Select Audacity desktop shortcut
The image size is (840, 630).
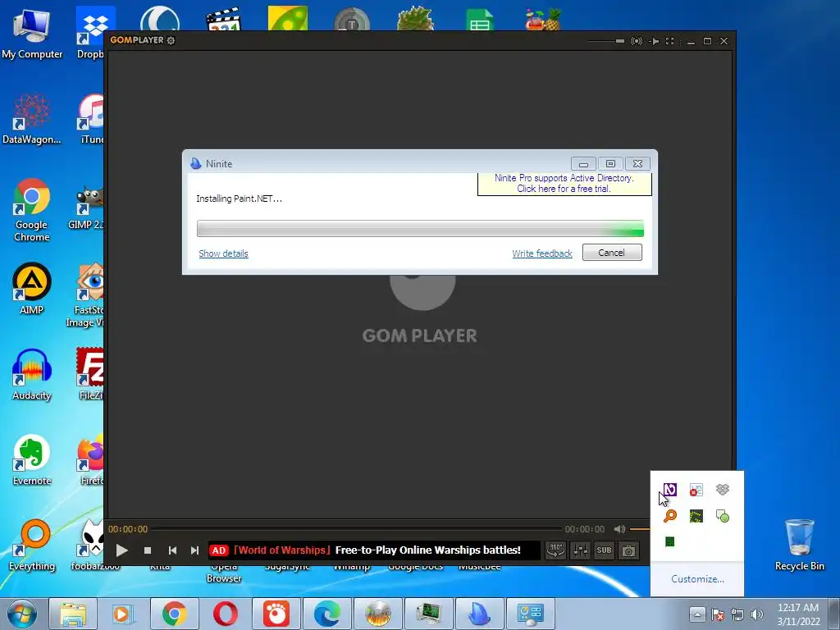pyautogui.click(x=32, y=374)
